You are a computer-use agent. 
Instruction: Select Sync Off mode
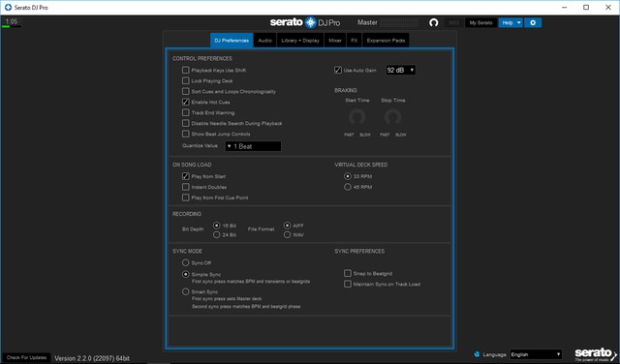coord(185,262)
